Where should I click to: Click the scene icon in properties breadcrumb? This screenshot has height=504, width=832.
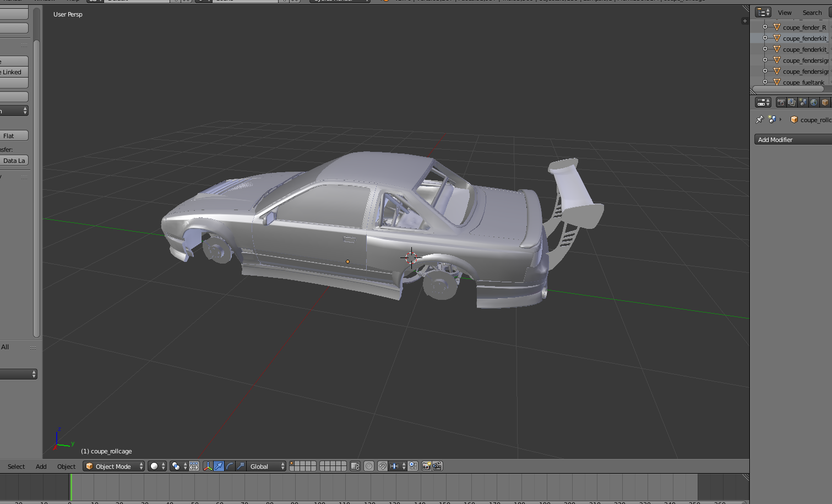(x=772, y=119)
